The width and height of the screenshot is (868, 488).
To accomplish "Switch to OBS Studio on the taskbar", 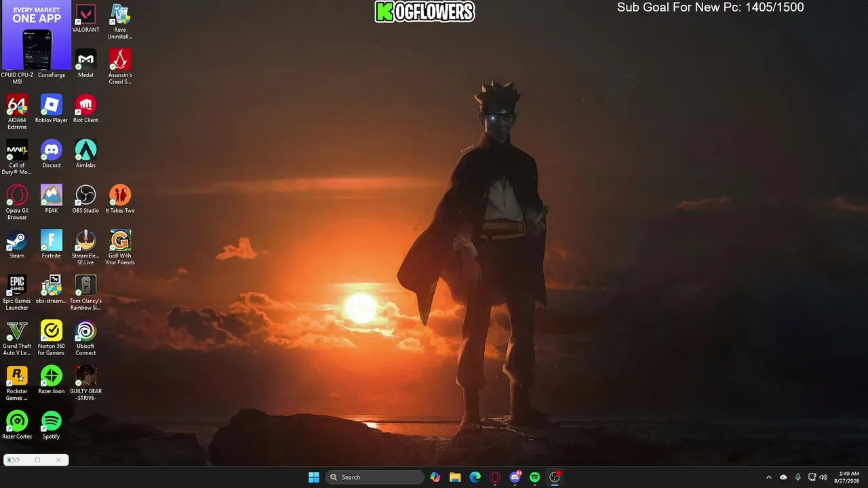I will pyautogui.click(x=555, y=477).
